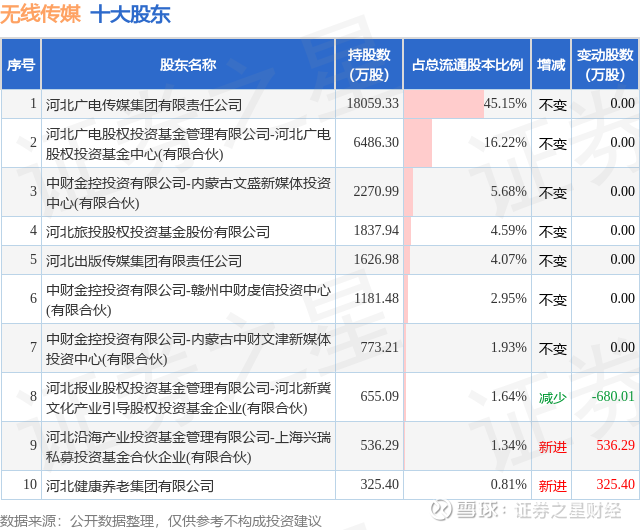Click the 325.40 holdings value in 持股数 column

coord(379,484)
